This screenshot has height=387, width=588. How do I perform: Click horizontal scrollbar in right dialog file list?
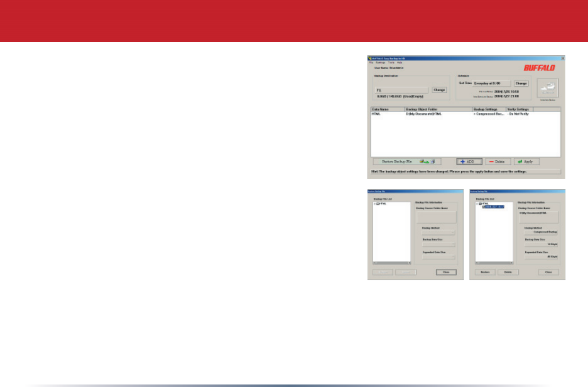[494, 263]
